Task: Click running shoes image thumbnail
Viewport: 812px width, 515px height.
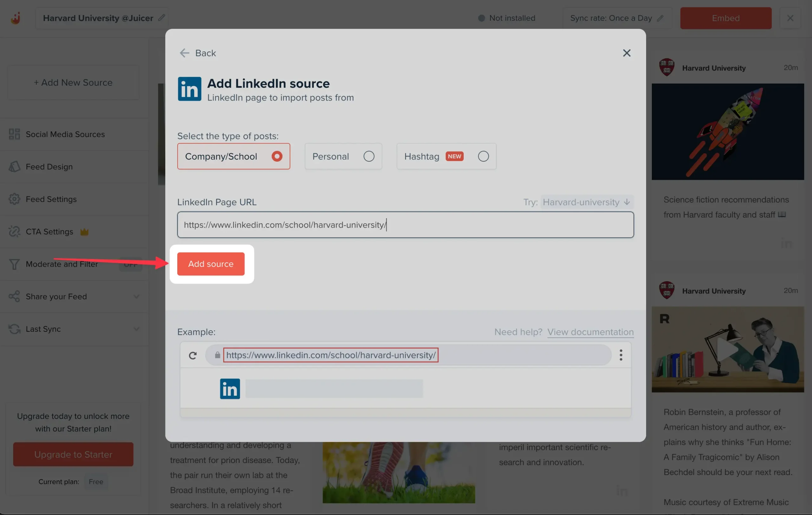Action: point(399,473)
